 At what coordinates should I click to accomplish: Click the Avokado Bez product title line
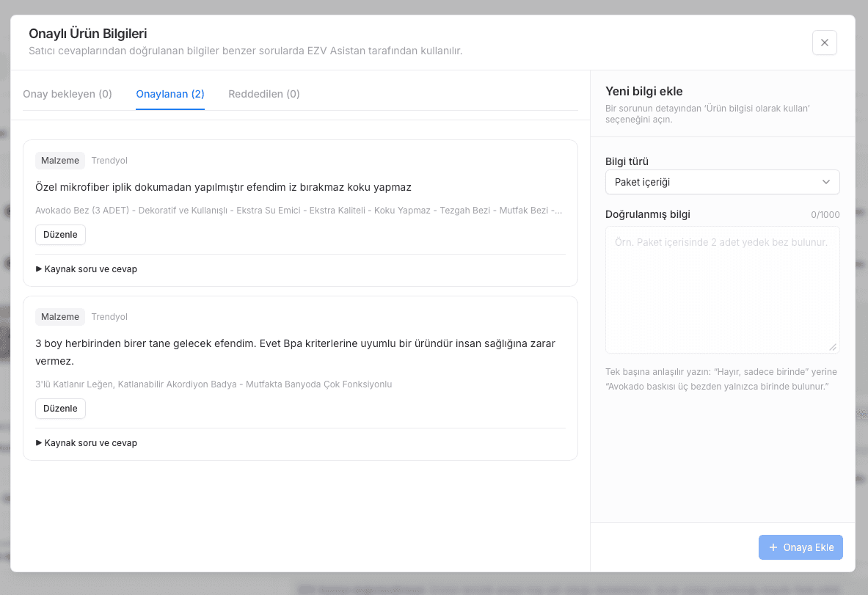(299, 211)
